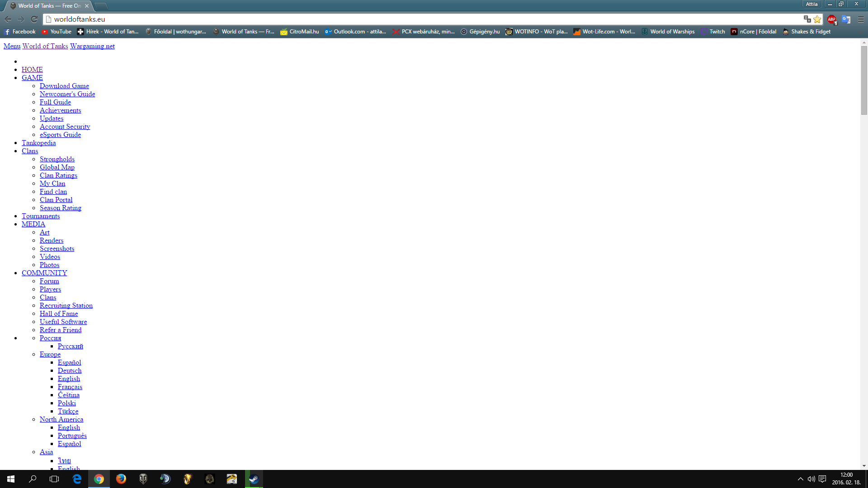868x488 pixels.
Task: Open Strongholds link
Action: click(57, 159)
